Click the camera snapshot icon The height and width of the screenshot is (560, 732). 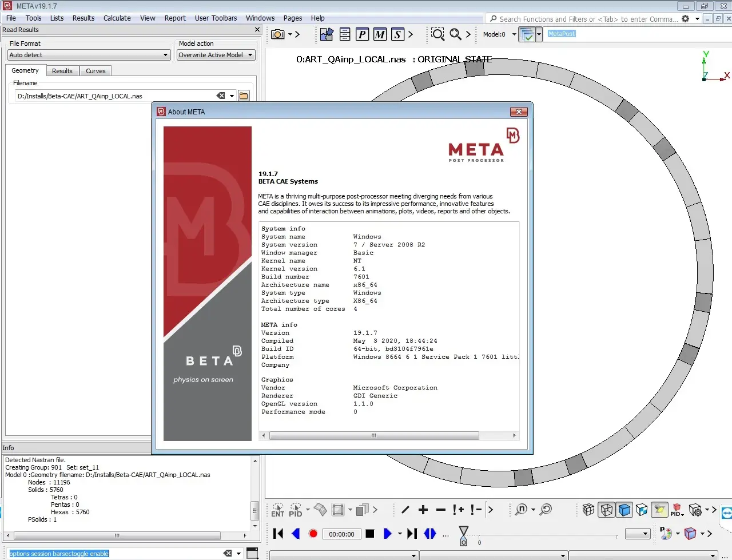click(278, 34)
